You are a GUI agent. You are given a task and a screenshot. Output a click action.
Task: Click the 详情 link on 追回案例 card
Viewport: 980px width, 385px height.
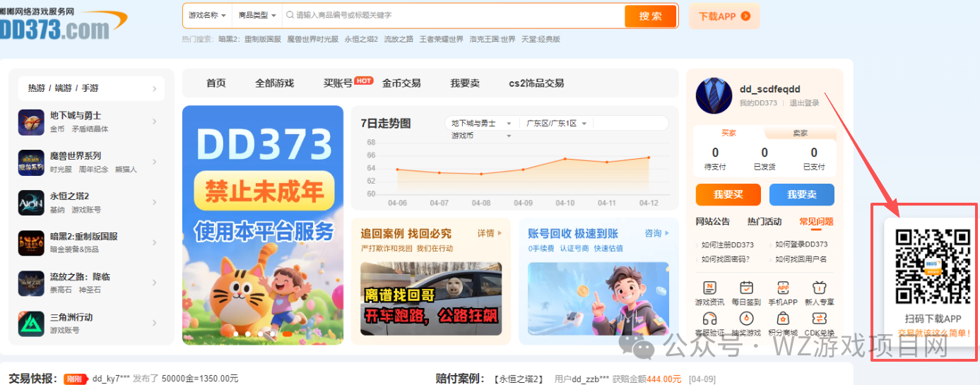coord(489,233)
